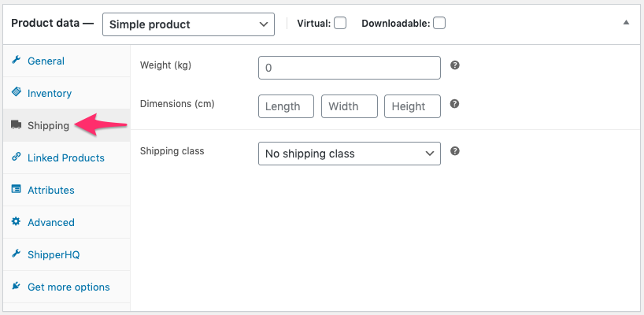Switch to the Inventory tab
Image resolution: width=644 pixels, height=315 pixels.
coord(50,93)
